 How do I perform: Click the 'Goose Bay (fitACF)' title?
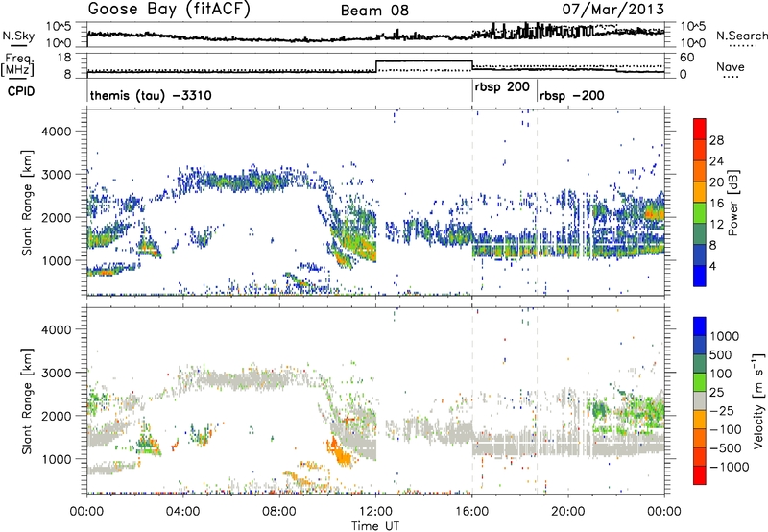point(169,10)
